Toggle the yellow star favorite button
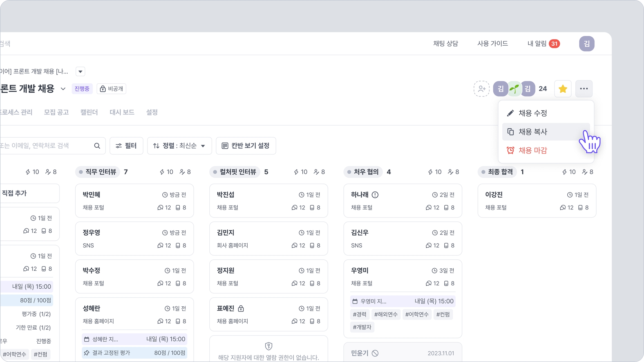The image size is (644, 362). (x=563, y=88)
